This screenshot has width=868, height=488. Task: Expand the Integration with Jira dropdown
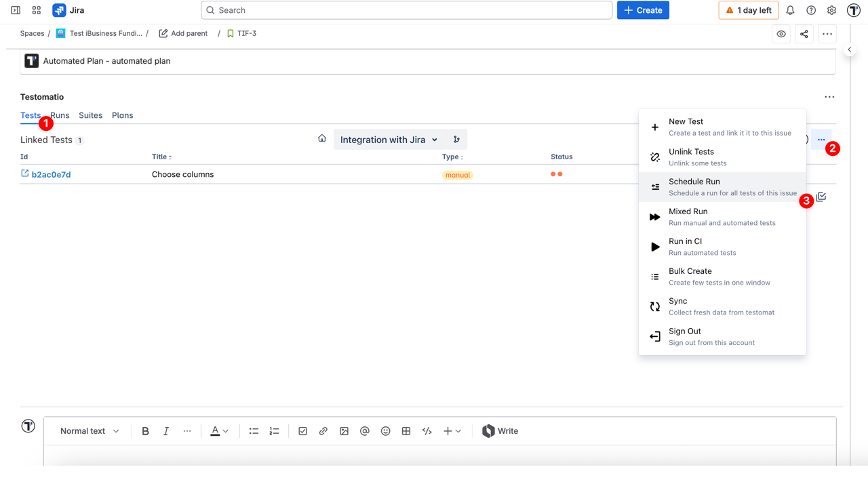(389, 140)
